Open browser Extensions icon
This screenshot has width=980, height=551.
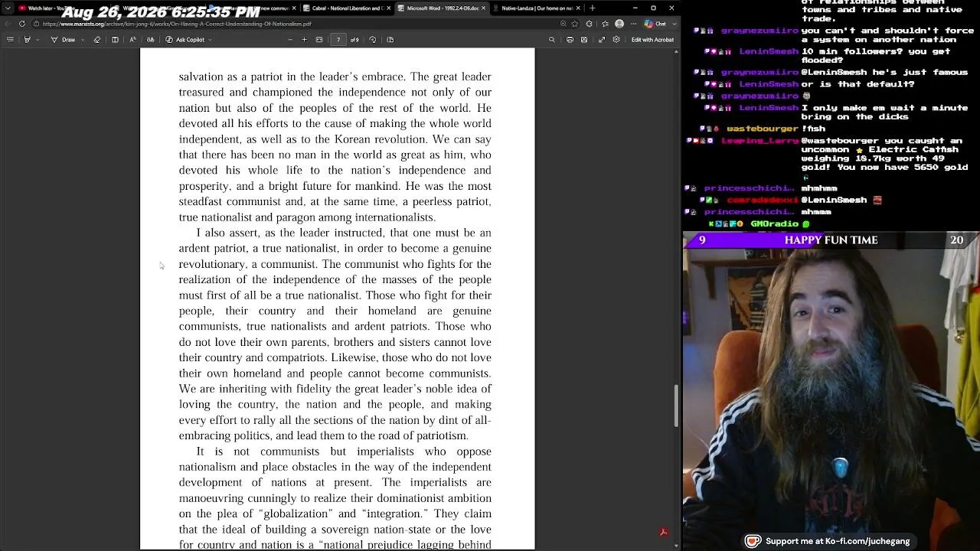point(589,24)
